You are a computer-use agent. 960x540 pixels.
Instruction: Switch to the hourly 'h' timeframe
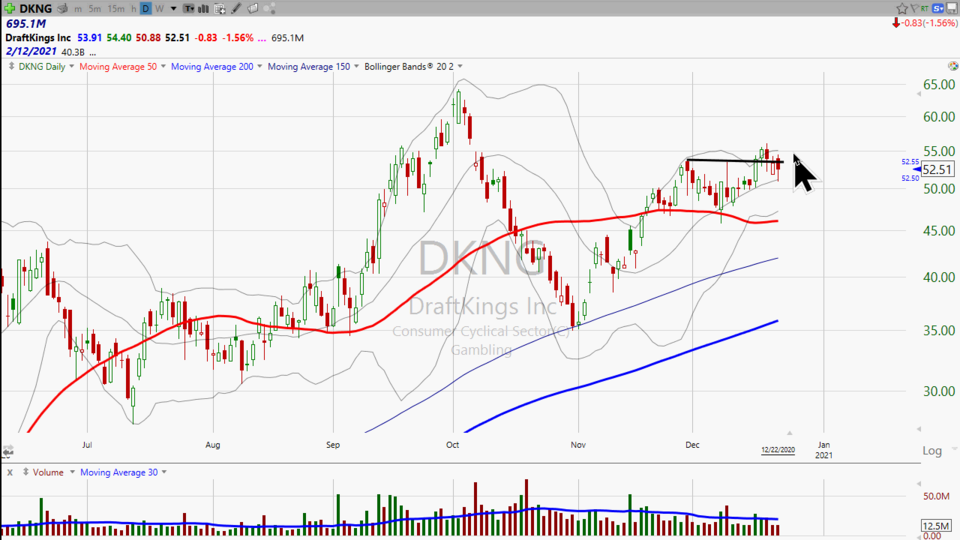pyautogui.click(x=133, y=9)
